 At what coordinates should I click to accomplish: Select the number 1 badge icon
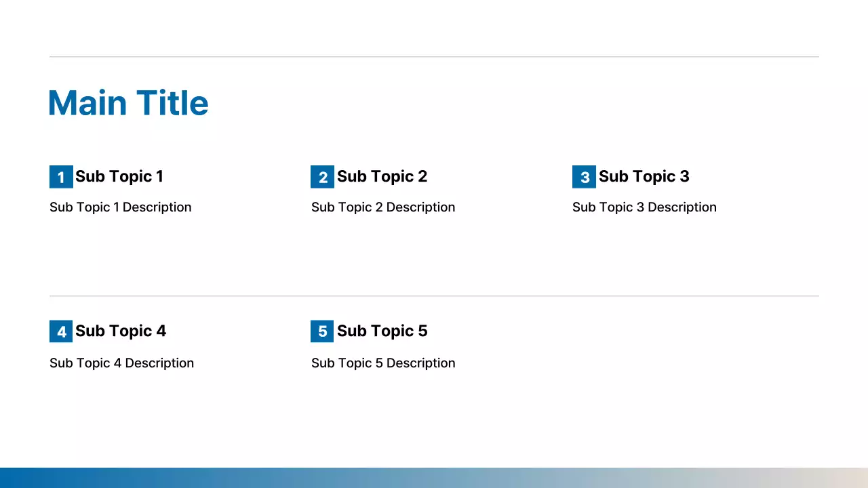[61, 177]
